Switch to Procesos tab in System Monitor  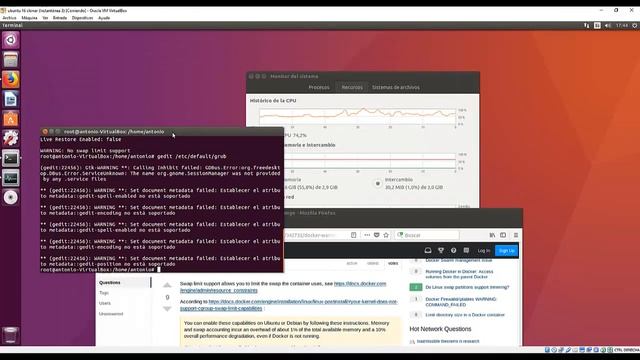coord(319,87)
